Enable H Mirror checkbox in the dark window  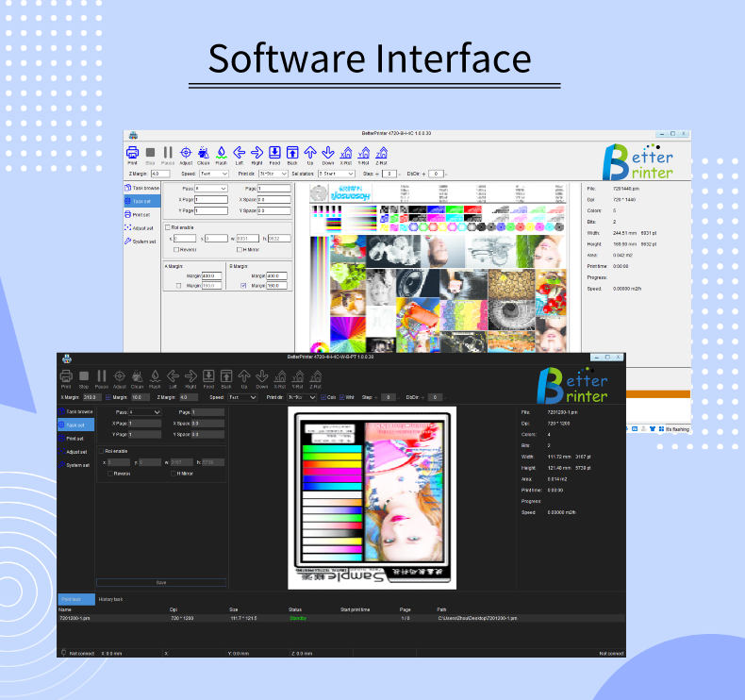pyautogui.click(x=174, y=473)
